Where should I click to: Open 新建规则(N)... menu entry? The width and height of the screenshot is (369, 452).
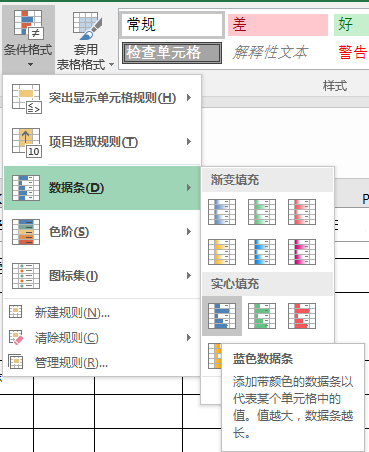(102, 313)
